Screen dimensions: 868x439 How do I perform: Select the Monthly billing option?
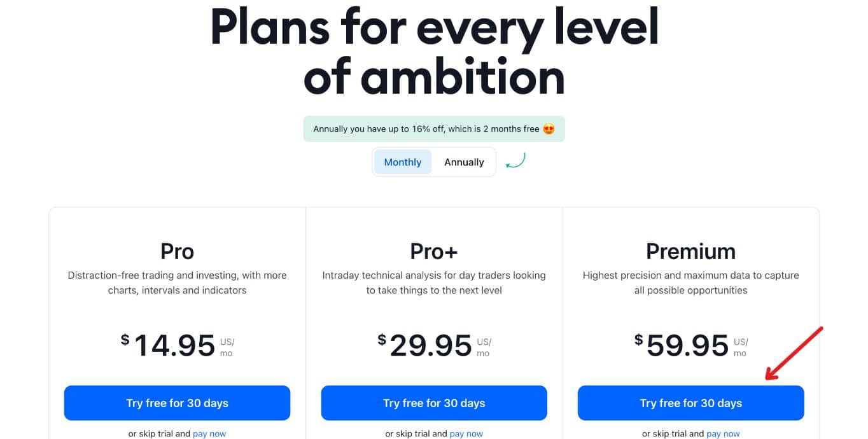coord(402,162)
